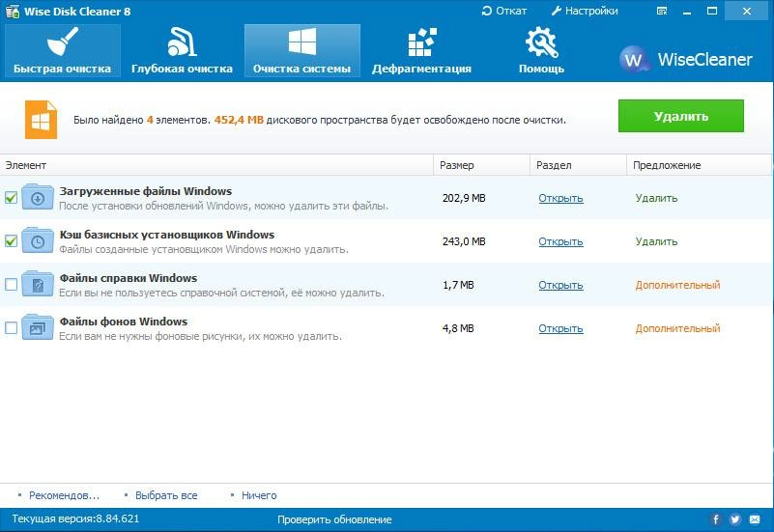Switch to Помощь tab
The height and width of the screenshot is (532, 774).
coord(541,51)
